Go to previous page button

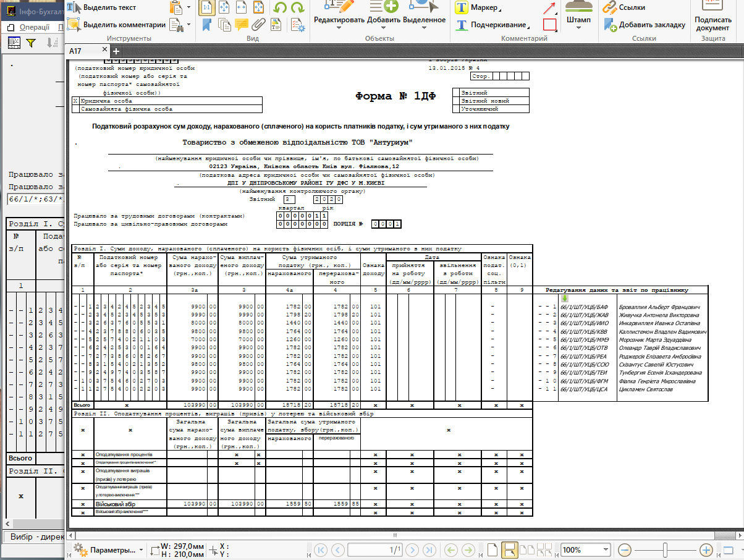(338, 549)
